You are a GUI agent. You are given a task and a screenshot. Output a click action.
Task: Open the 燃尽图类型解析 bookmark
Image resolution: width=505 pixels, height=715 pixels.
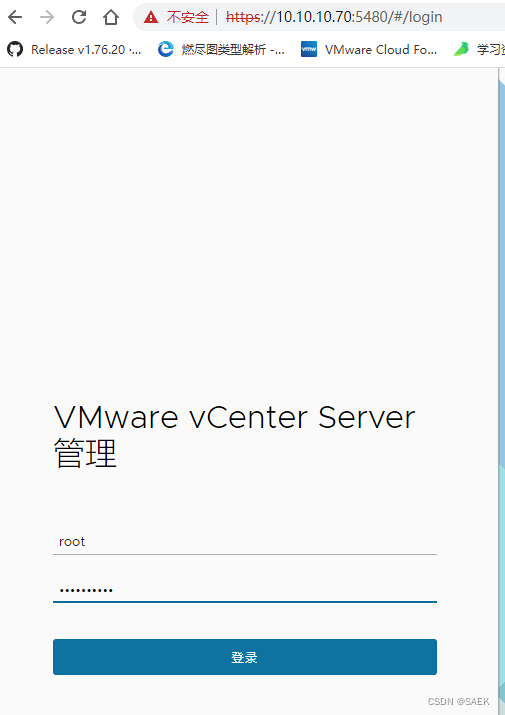click(x=221, y=49)
